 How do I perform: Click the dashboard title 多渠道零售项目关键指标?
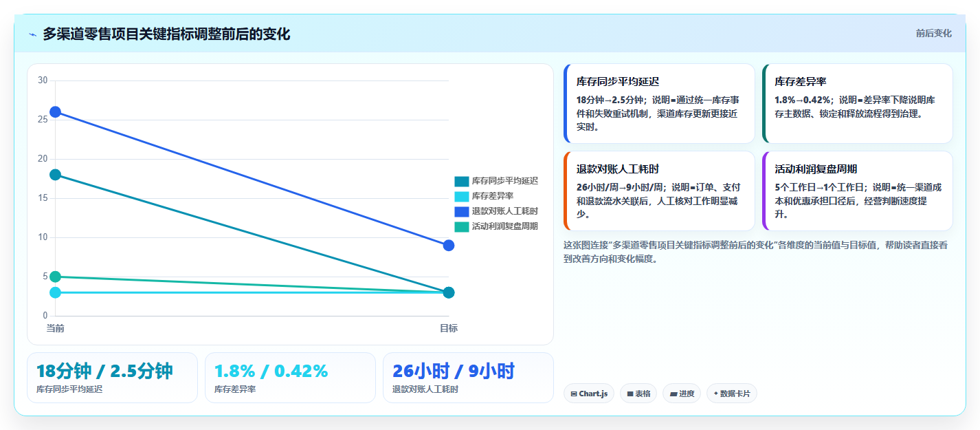click(x=166, y=34)
